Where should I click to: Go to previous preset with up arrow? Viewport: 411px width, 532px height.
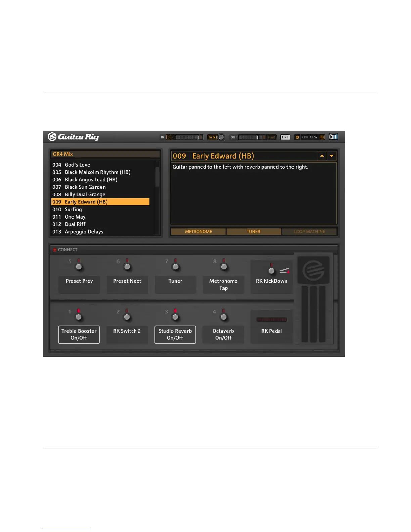(322, 156)
